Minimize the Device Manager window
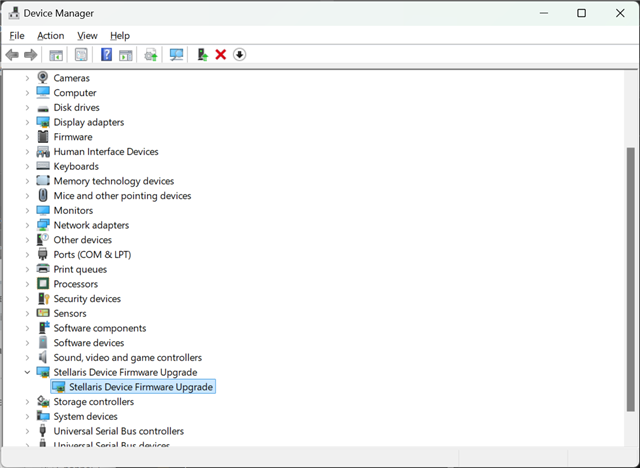Screen dimensions: 640x468 point(544,13)
